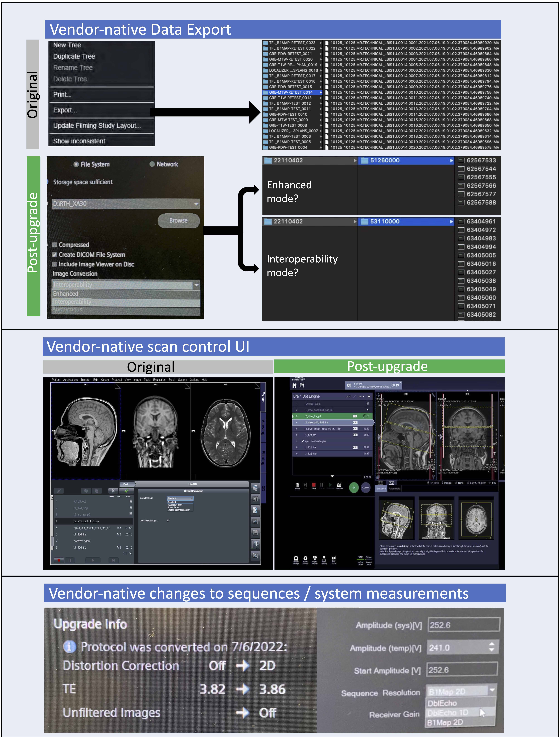Viewport: 560px width, 737px height.
Task: Open Exam Settings gear icon
Action: [x=305, y=558]
